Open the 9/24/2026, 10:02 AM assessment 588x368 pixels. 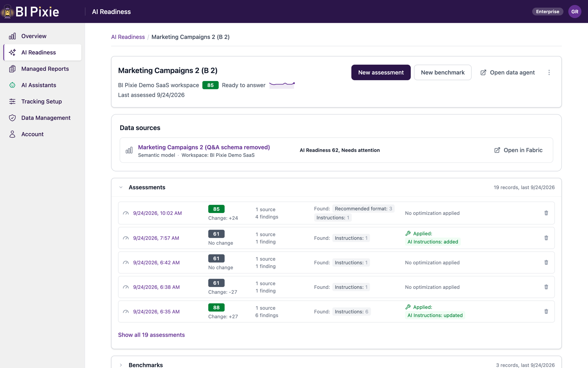click(157, 213)
